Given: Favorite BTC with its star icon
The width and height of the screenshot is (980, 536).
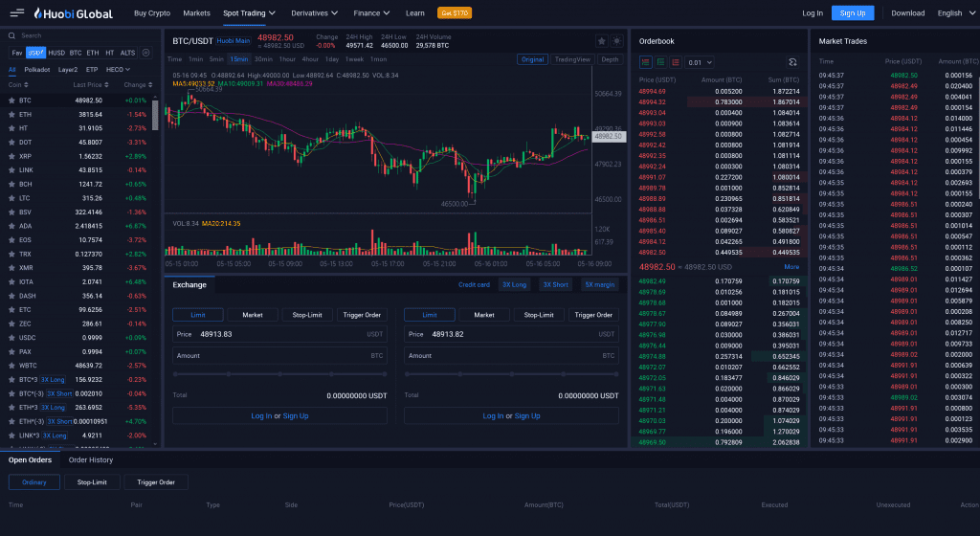Looking at the screenshot, I should (11, 100).
